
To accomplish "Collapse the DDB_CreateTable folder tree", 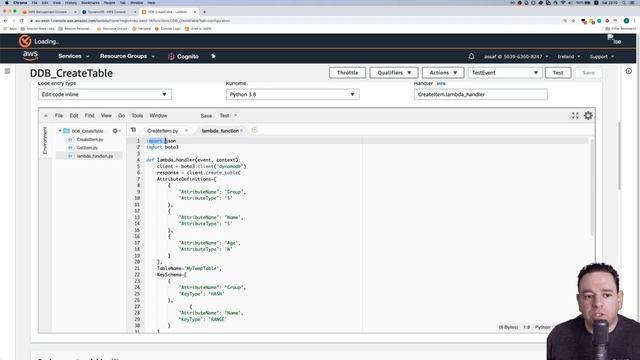I will click(x=60, y=131).
